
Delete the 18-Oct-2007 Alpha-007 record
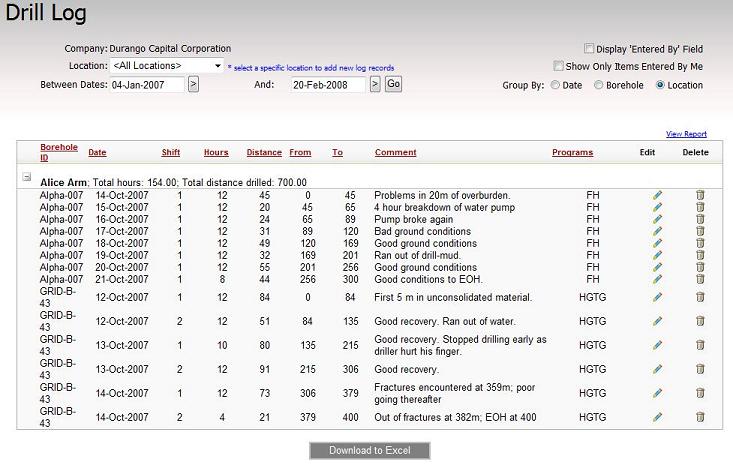[x=700, y=243]
